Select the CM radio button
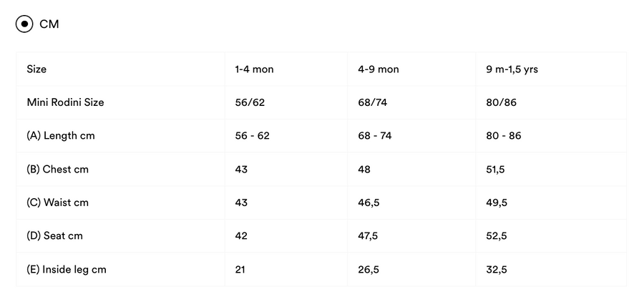Image resolution: width=644 pixels, height=302 pixels. click(24, 24)
